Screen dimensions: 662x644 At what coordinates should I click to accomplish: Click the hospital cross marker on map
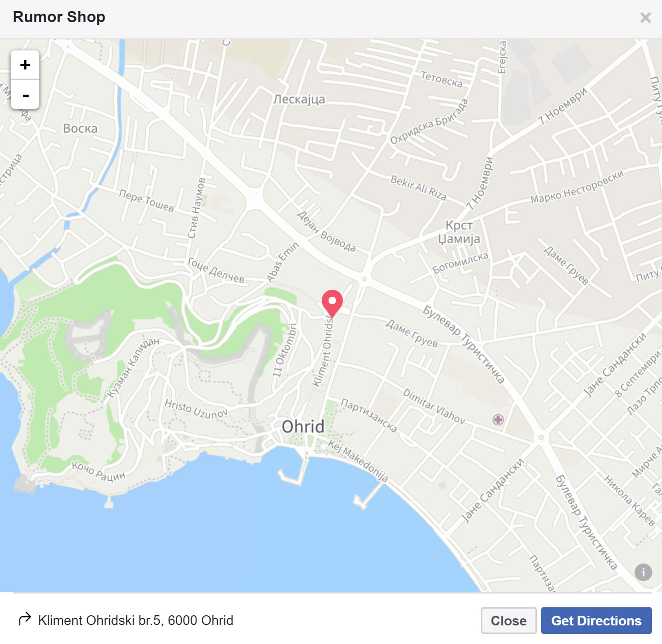click(x=498, y=419)
